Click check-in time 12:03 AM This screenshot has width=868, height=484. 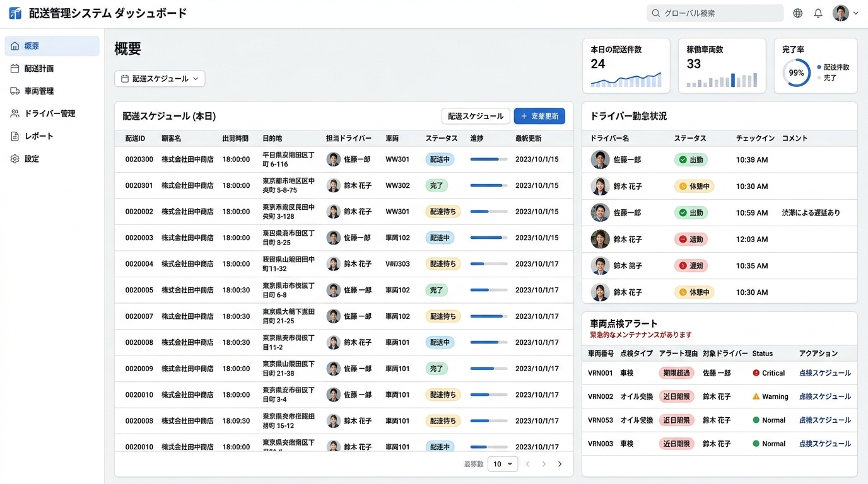click(x=752, y=239)
